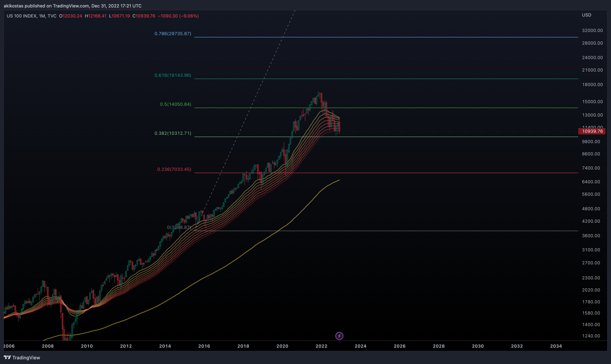Click the 21000.00 price axis label
The image size is (611, 364).
592,70
